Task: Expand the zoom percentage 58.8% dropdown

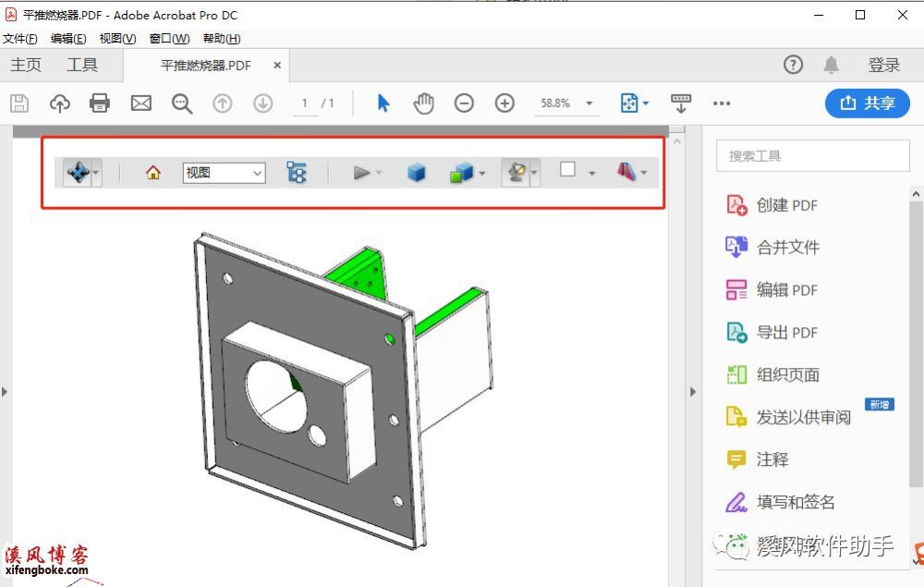Action: pos(587,104)
